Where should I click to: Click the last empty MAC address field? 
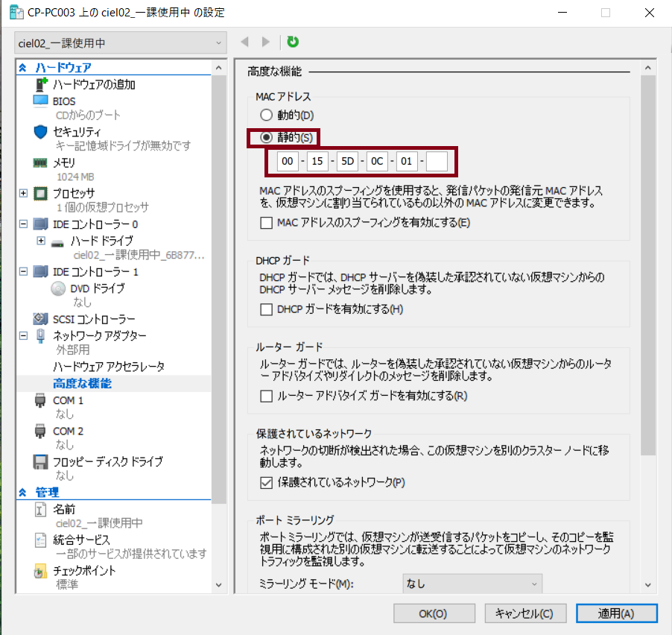pos(437,161)
